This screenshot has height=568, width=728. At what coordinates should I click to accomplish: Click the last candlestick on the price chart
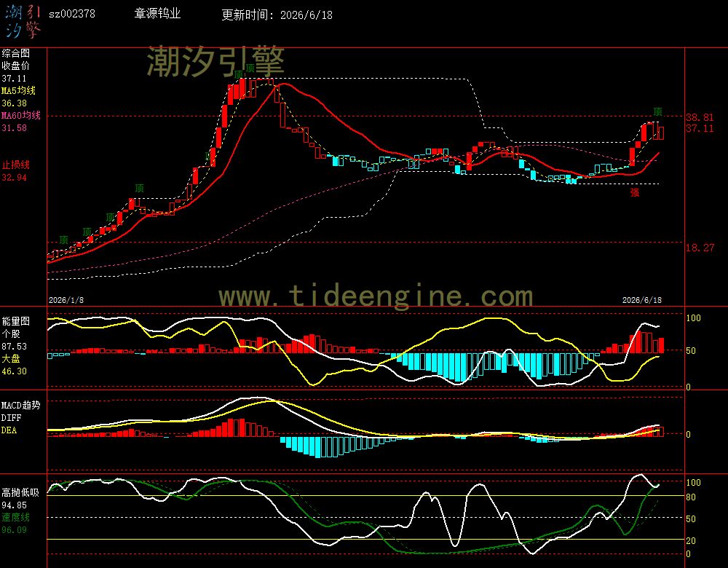pos(661,133)
